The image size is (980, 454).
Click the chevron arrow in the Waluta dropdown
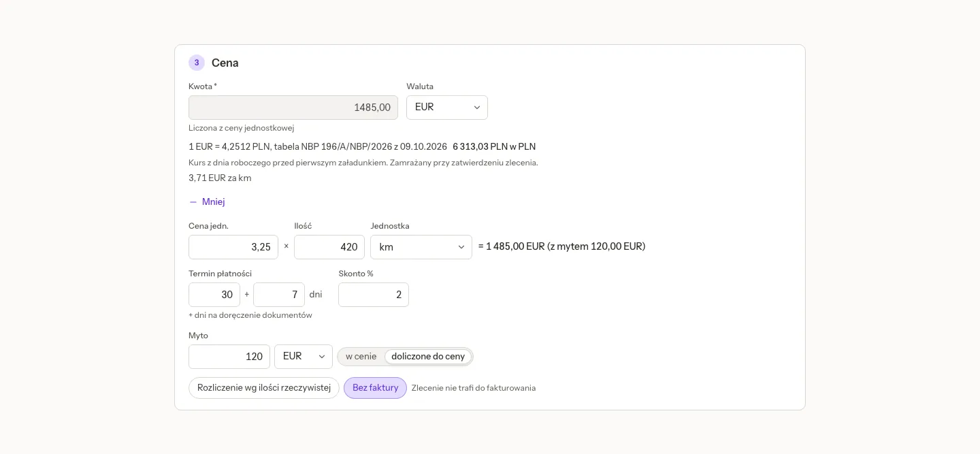click(477, 108)
